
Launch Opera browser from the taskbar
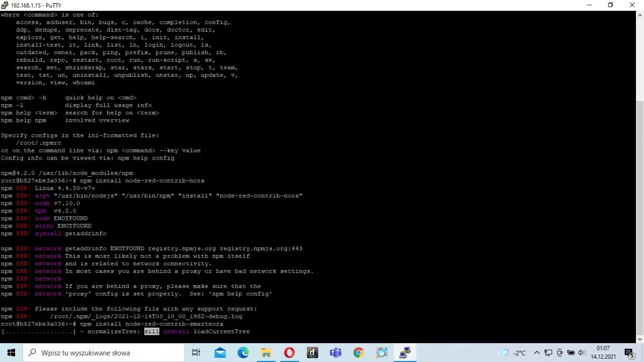tap(289, 353)
